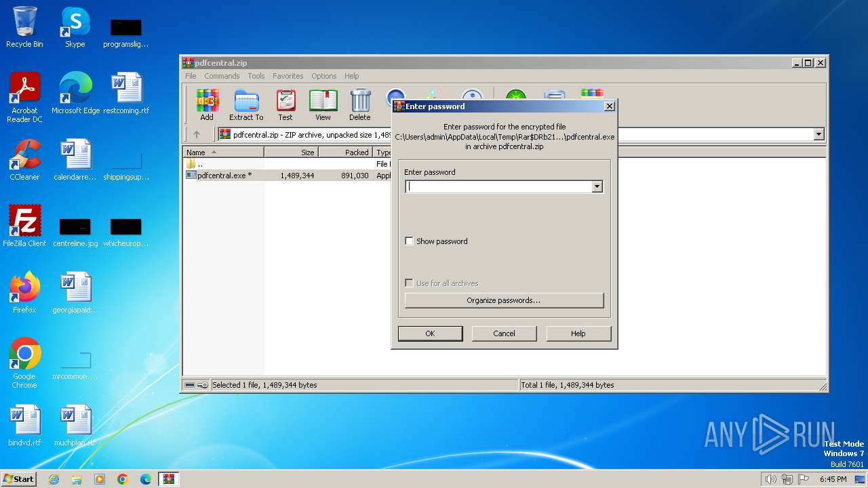Select centreline.jpg desktop file

pyautogui.click(x=75, y=230)
